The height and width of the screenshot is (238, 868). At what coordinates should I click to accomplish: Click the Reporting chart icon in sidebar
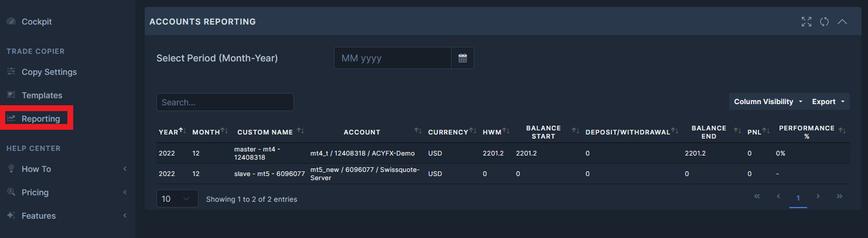click(x=11, y=119)
